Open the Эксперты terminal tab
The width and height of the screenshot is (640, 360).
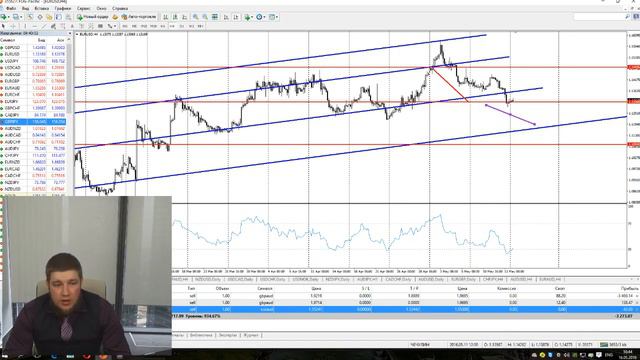pyautogui.click(x=228, y=335)
